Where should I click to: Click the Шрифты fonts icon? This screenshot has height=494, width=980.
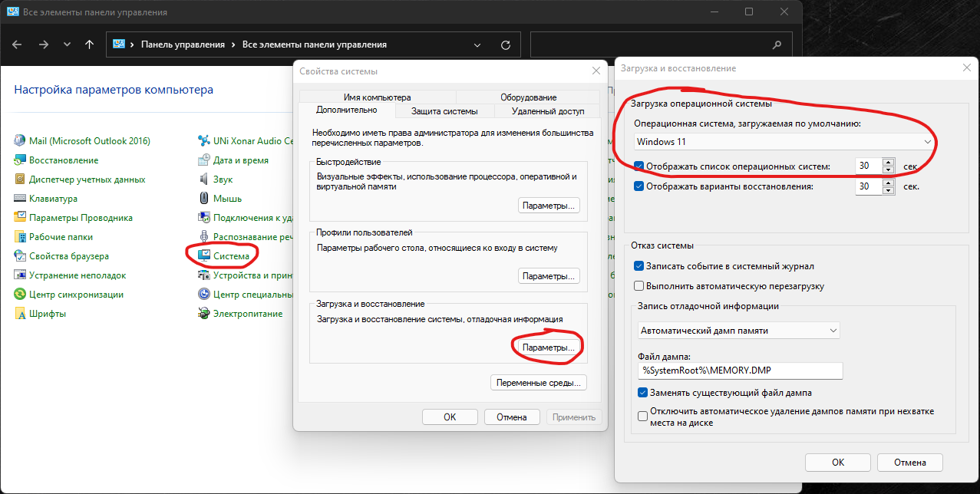point(20,314)
